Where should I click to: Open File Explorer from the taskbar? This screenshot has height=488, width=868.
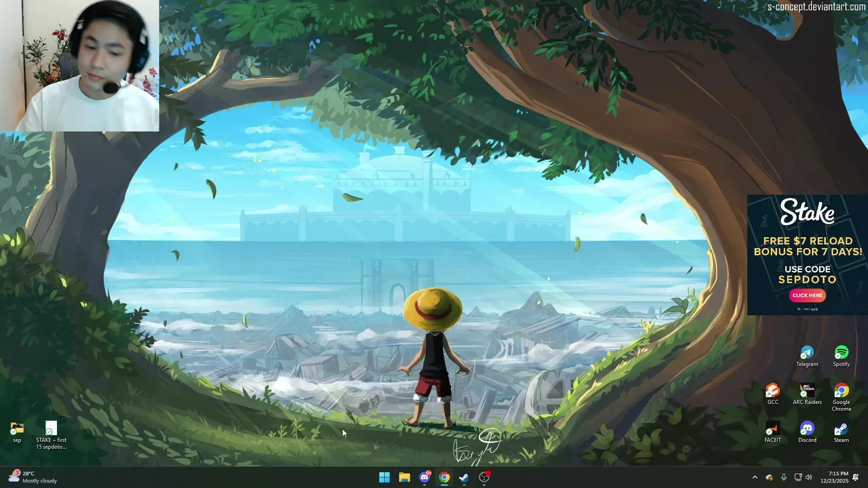point(404,477)
